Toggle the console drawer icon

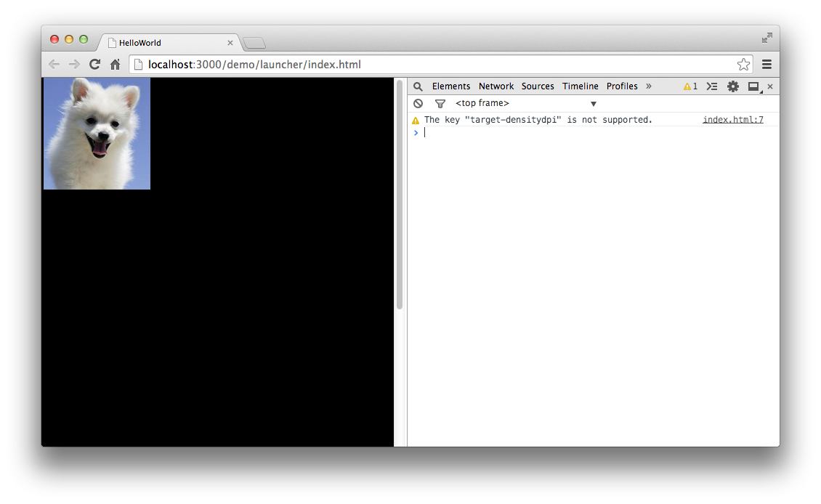tap(712, 86)
